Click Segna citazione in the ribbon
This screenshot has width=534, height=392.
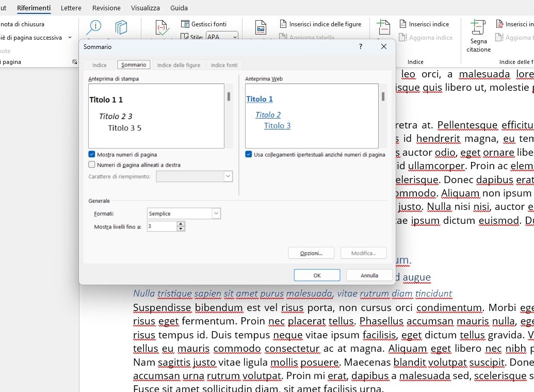478,36
